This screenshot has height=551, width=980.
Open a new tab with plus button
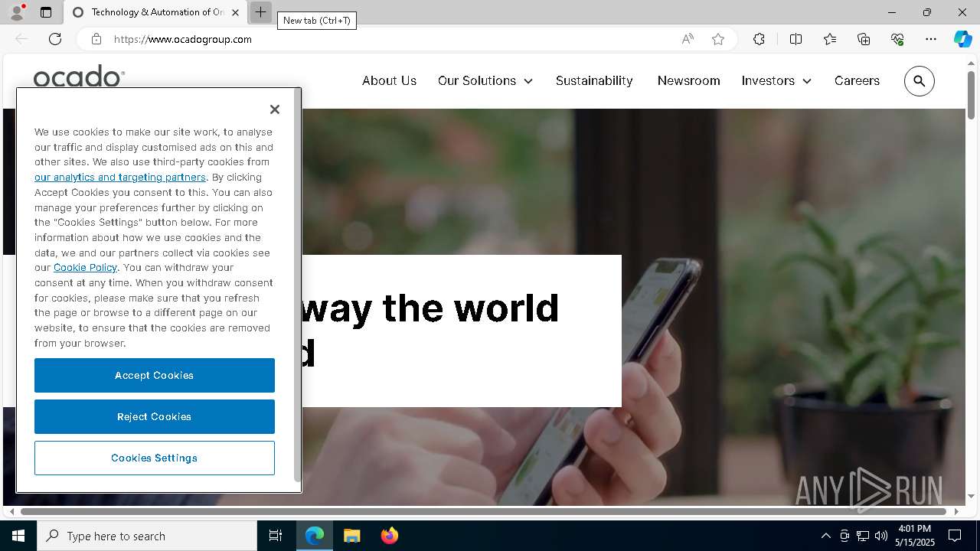(260, 12)
